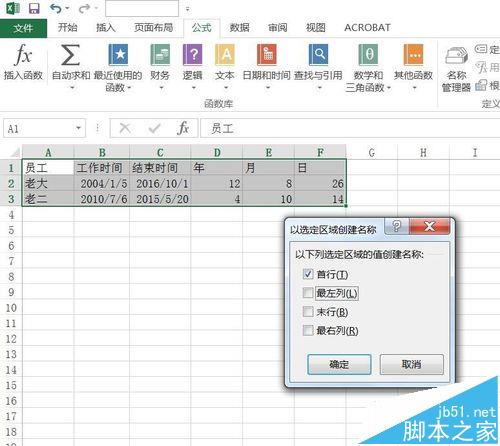Switch to the Review (审阅) tab
500x446 pixels.
[x=278, y=28]
